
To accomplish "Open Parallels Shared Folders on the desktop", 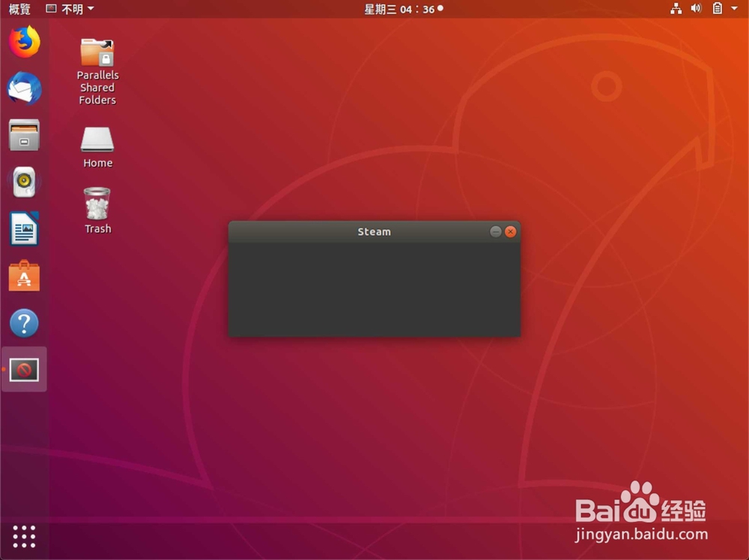I will [96, 52].
